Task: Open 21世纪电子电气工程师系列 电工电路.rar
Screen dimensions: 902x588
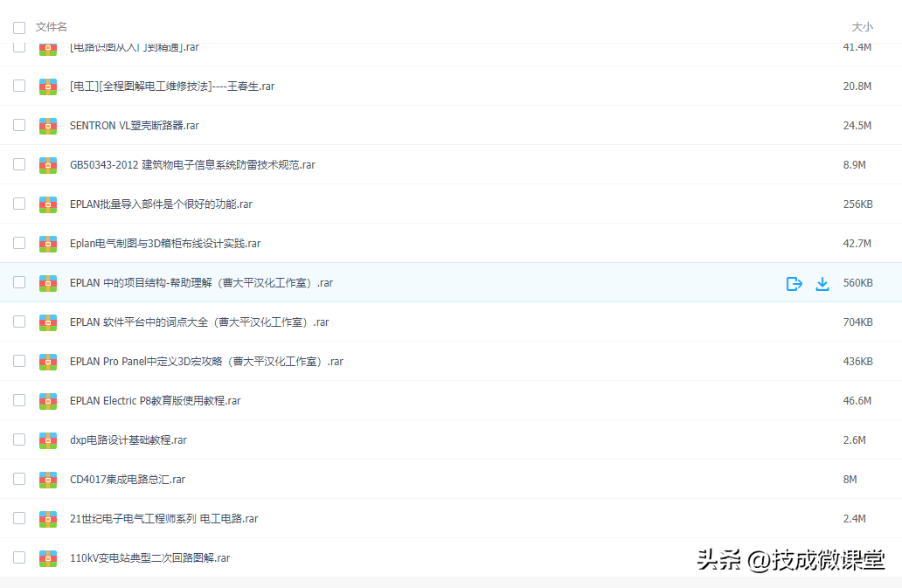Action: pos(164,518)
